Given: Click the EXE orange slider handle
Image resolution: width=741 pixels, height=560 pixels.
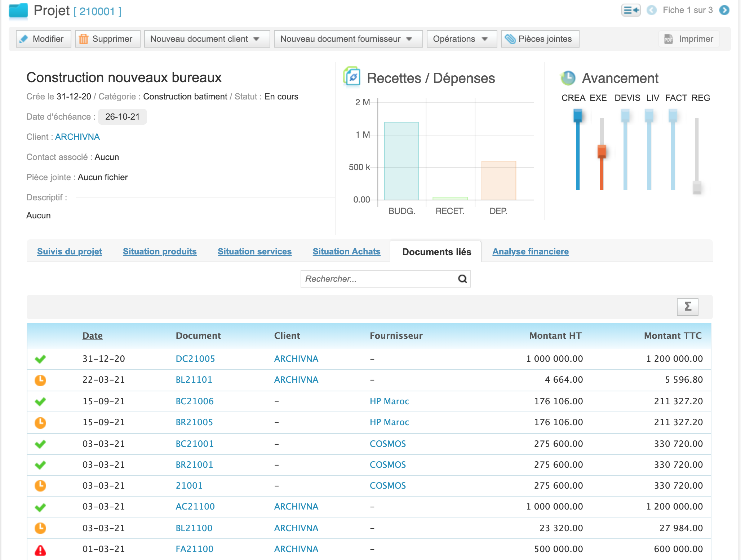Looking at the screenshot, I should point(602,151).
